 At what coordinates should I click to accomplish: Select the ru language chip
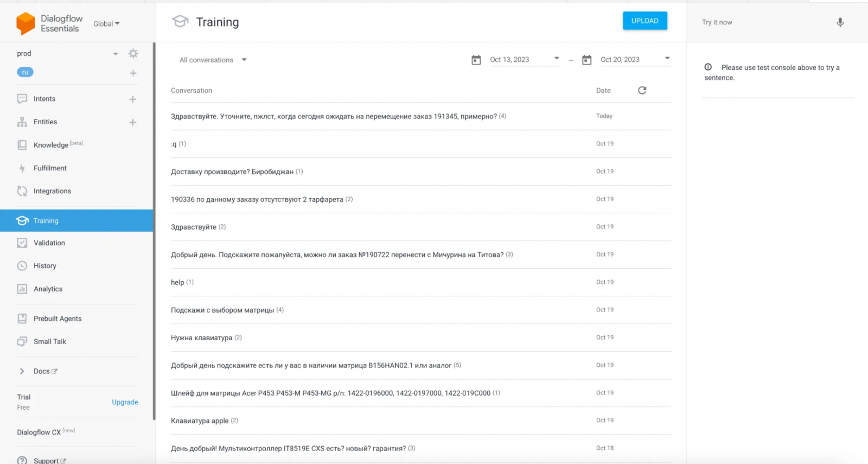(25, 72)
